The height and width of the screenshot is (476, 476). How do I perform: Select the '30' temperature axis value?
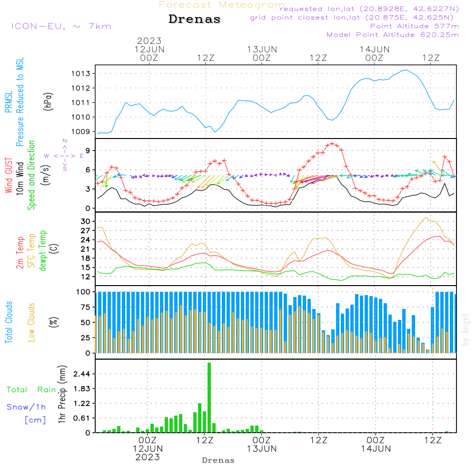click(x=86, y=222)
